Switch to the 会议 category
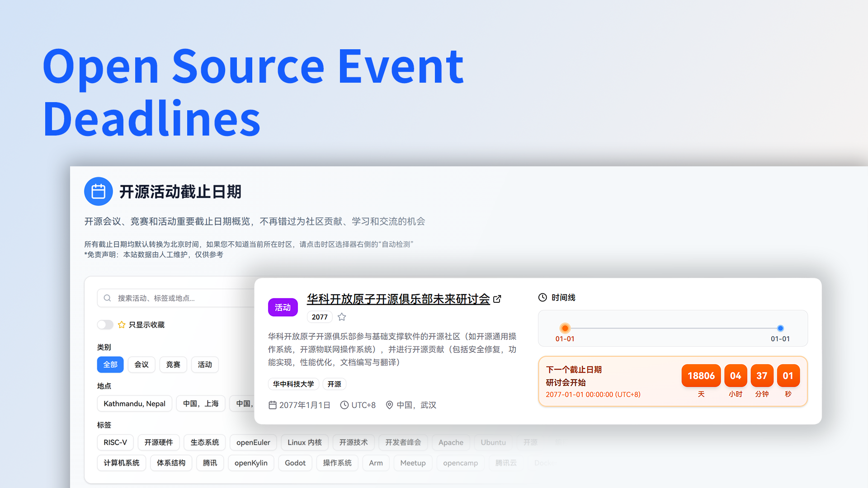This screenshot has height=488, width=868. click(x=142, y=365)
